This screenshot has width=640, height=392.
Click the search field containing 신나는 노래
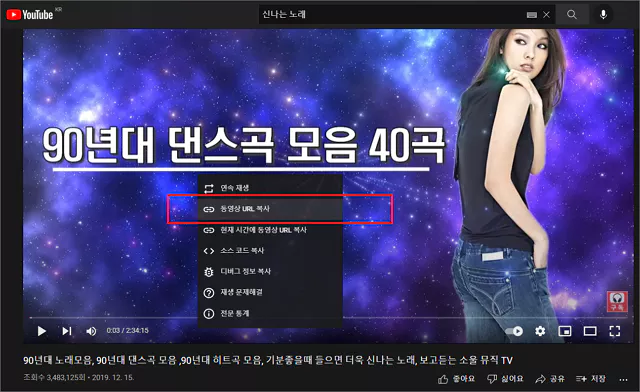click(x=392, y=15)
